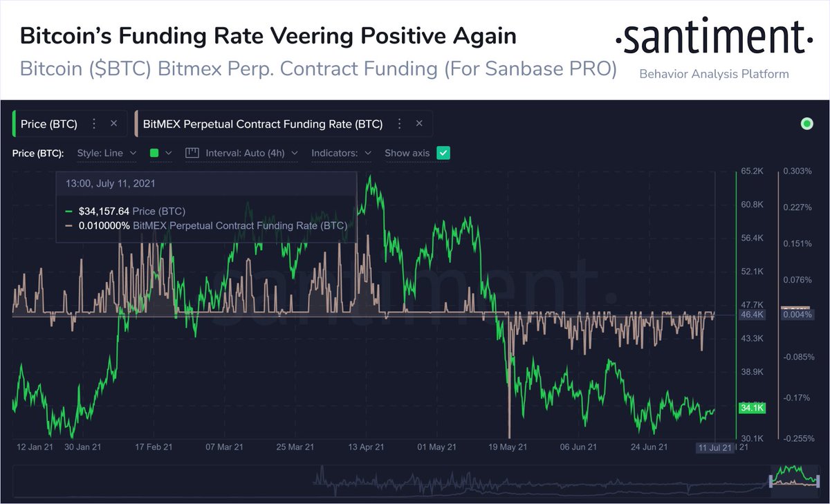Open the green color swatch picker

click(x=160, y=153)
